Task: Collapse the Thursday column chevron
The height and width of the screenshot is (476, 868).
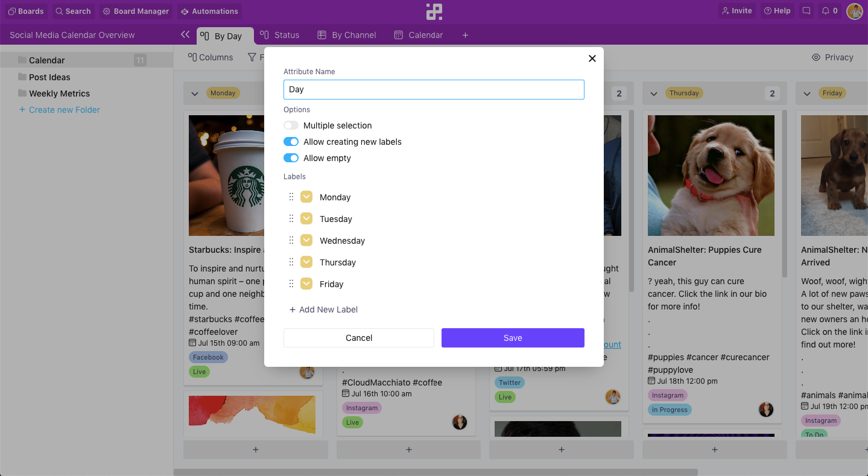Action: click(x=654, y=94)
